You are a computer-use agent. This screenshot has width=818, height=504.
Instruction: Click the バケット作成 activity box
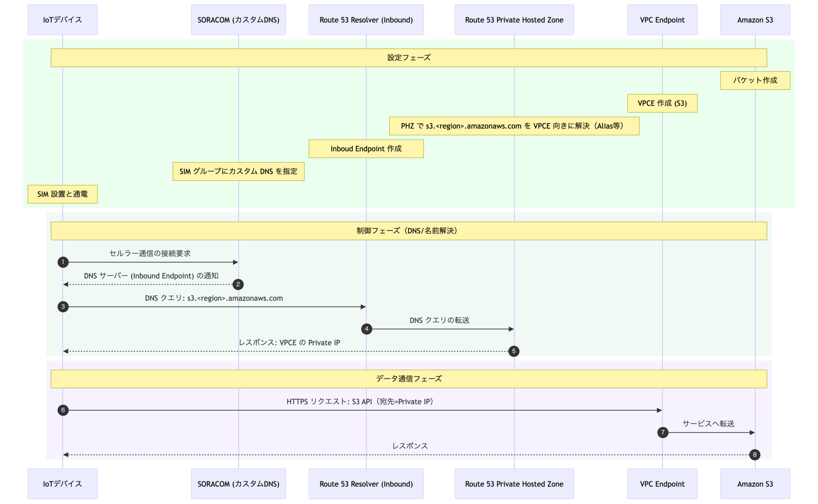(755, 80)
